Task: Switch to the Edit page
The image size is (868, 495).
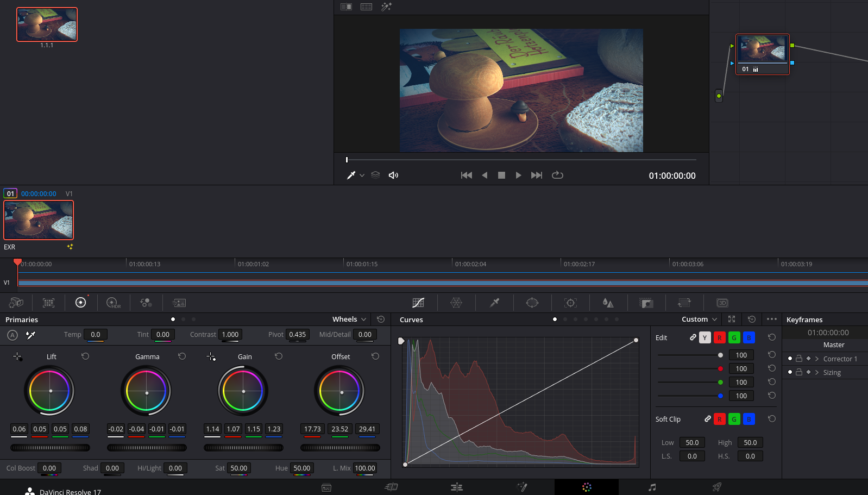Action: (457, 487)
